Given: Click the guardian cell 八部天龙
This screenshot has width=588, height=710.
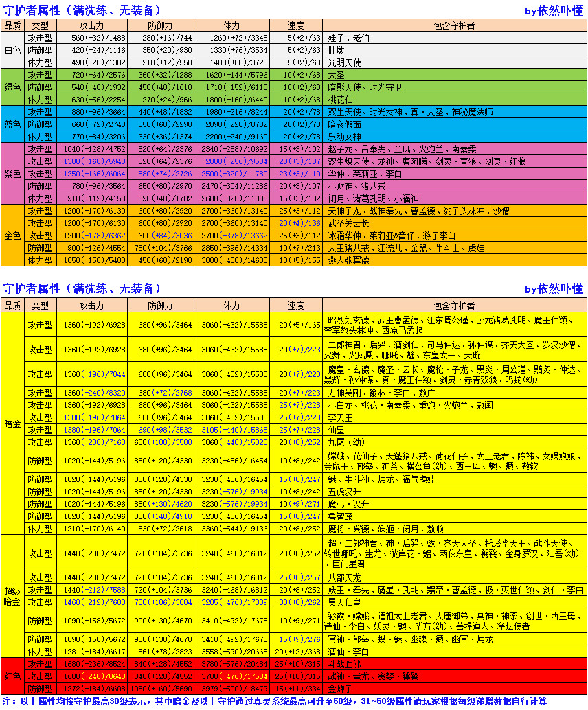Looking at the screenshot, I should pyautogui.click(x=454, y=577).
